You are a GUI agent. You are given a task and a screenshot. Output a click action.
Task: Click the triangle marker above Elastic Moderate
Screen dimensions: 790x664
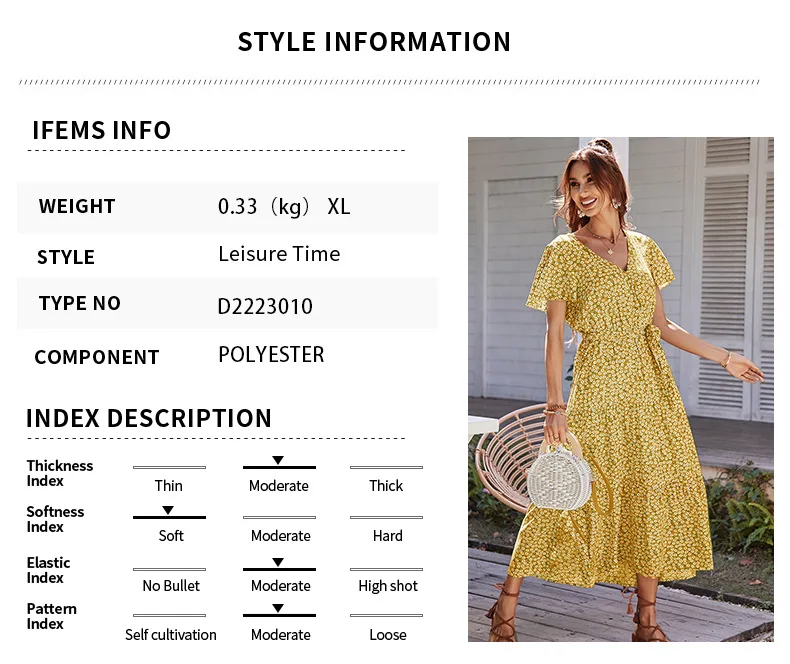click(x=278, y=562)
